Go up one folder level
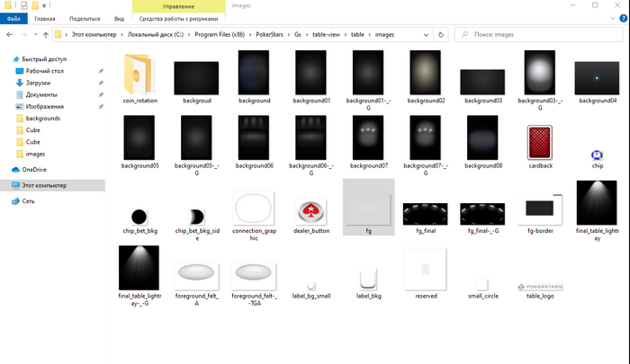 pyautogui.click(x=46, y=35)
